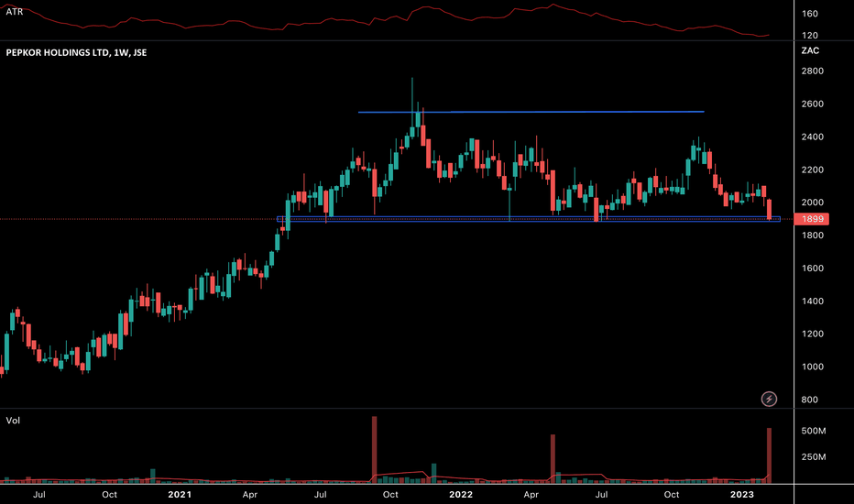Viewport: 854px width, 504px height.
Task: Click the 120 ATR axis label
Action: pos(809,36)
